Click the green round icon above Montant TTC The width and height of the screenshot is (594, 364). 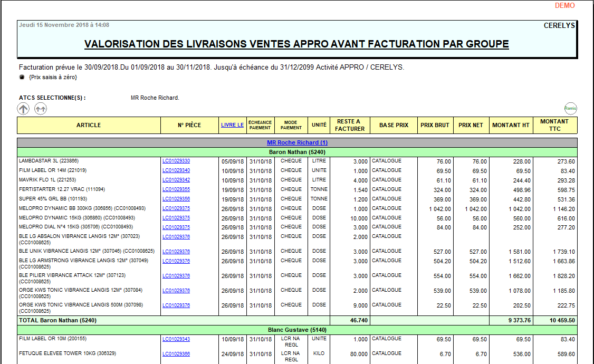click(x=570, y=108)
